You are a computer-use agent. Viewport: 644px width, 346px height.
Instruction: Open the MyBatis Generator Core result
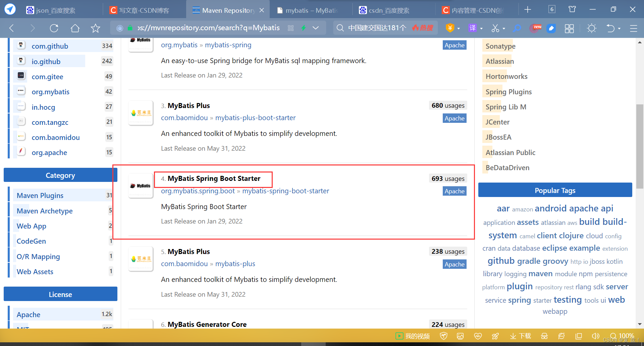tap(207, 325)
